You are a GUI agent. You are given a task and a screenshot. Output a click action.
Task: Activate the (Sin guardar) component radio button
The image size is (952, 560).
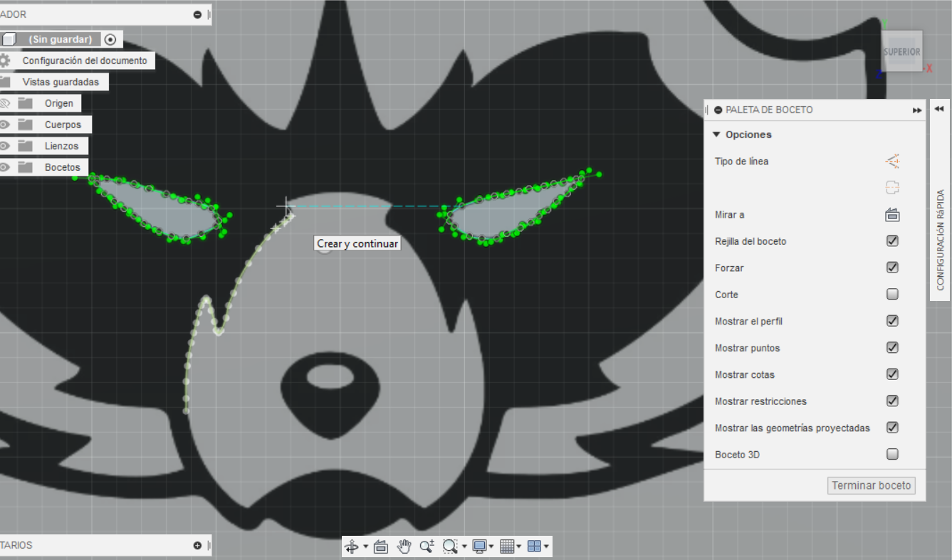coord(110,40)
